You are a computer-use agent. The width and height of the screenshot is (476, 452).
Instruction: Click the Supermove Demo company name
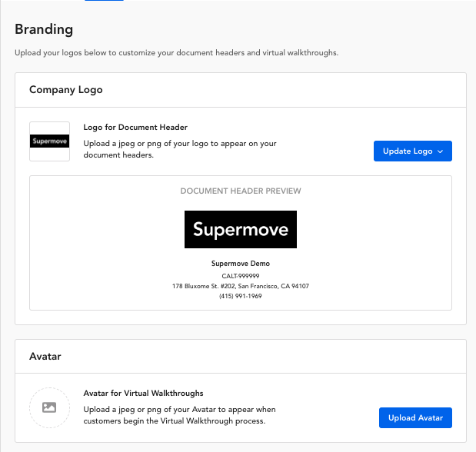[x=241, y=264]
